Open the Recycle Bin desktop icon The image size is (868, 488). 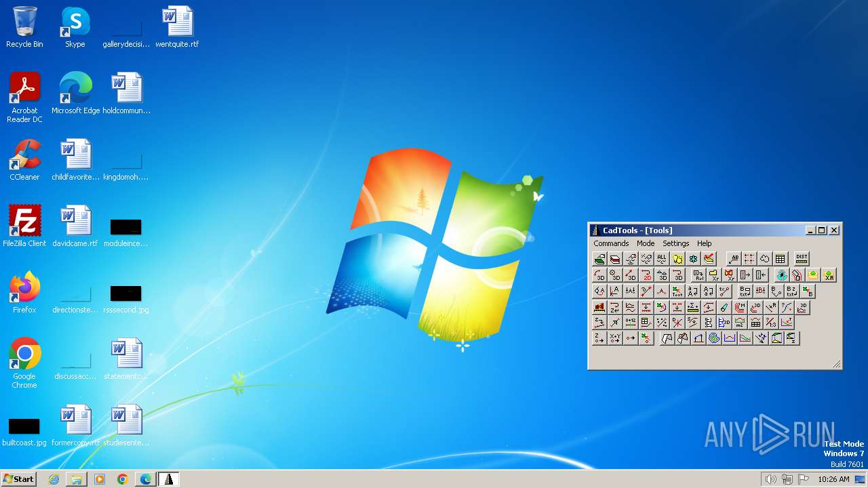pos(24,27)
